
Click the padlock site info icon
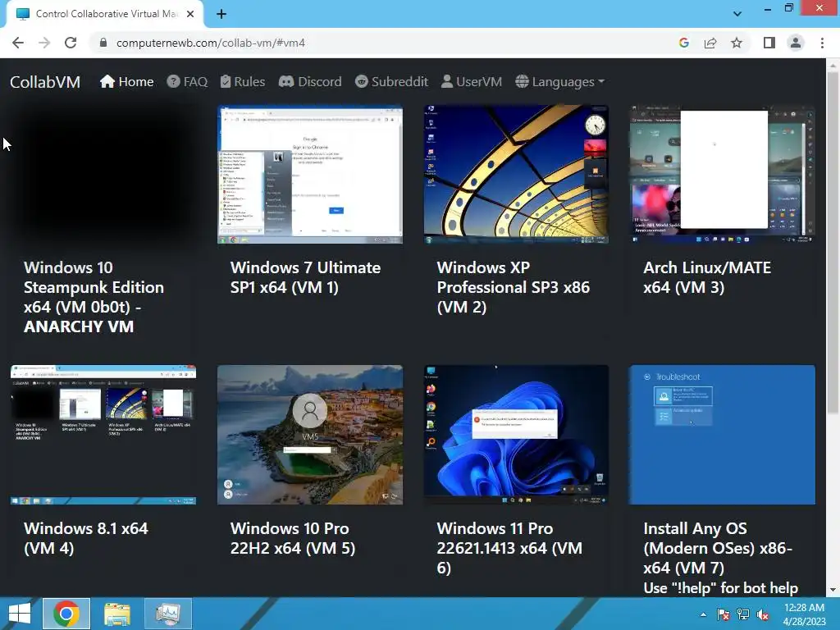pyautogui.click(x=103, y=43)
